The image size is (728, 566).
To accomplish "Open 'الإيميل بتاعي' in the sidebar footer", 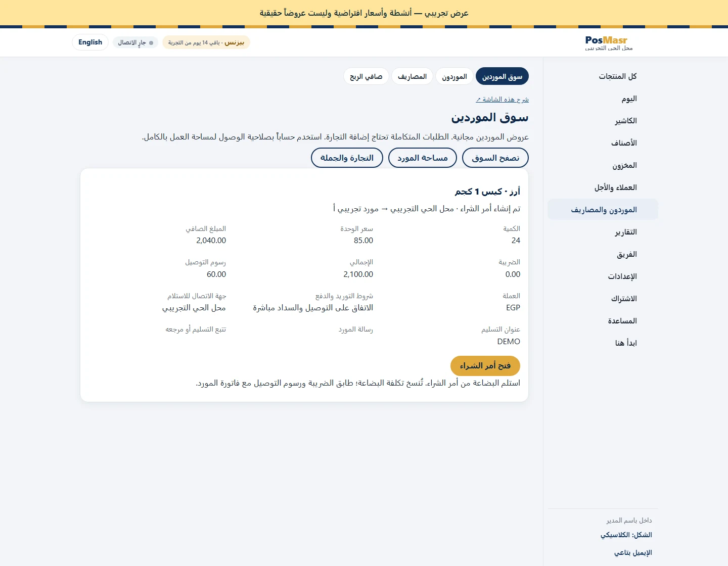I will [x=633, y=552].
